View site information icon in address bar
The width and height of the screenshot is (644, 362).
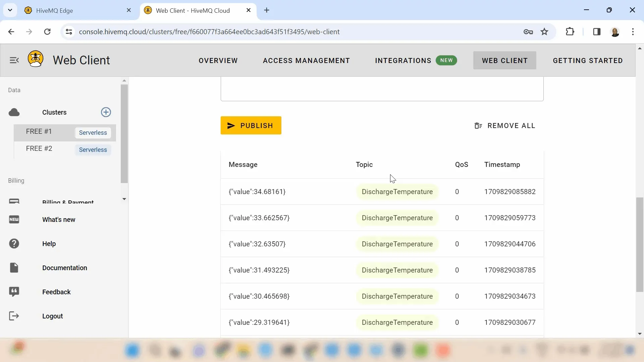click(69, 32)
